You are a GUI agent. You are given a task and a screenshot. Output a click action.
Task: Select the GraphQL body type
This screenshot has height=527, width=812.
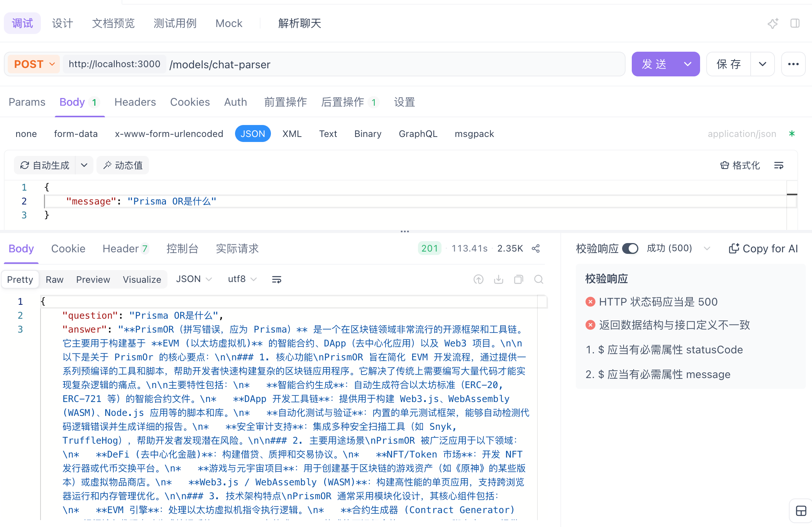pos(418,134)
